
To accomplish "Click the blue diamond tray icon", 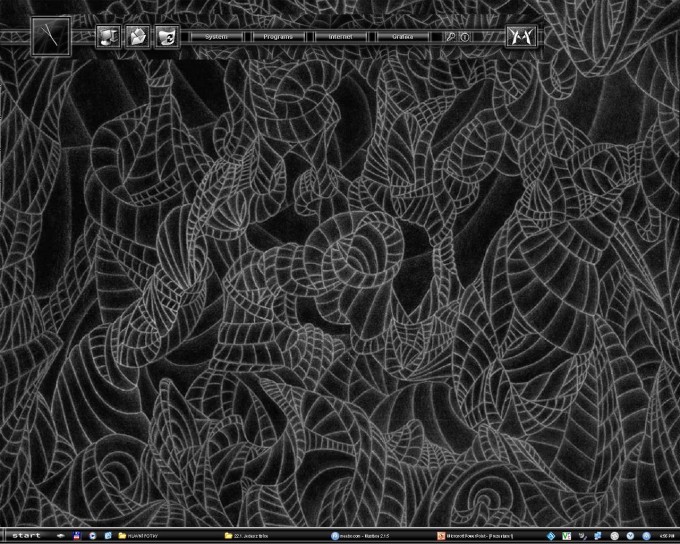I will pos(551,536).
